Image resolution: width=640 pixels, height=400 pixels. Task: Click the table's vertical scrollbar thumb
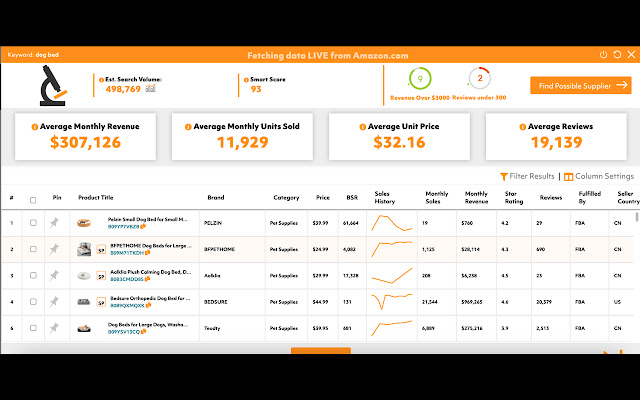[x=637, y=217]
